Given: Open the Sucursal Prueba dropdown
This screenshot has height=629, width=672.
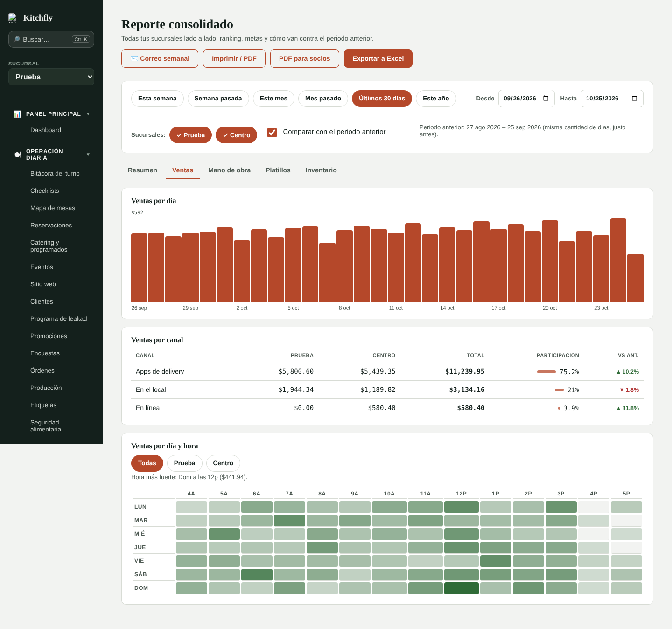Looking at the screenshot, I should point(51,77).
